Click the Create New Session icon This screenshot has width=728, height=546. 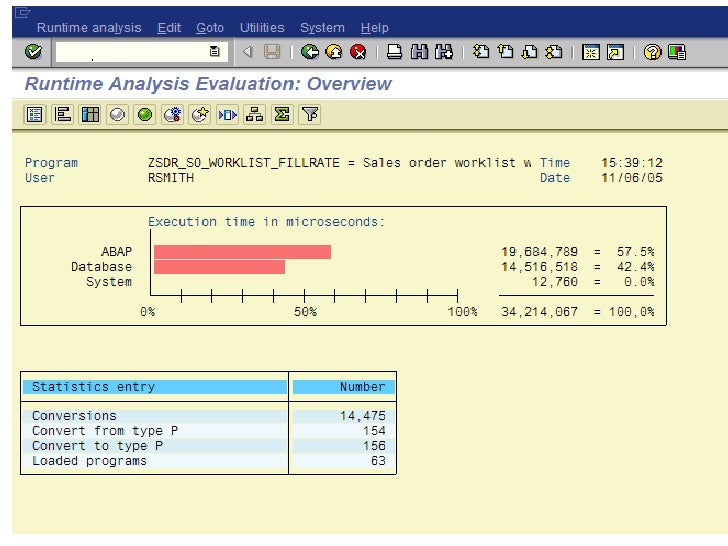coord(591,52)
